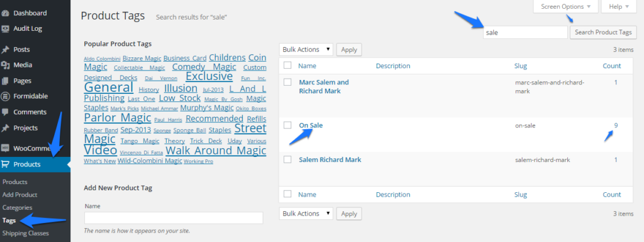The image size is (644, 242).
Task: Open the Murphy's Magic tag
Action: pos(206,108)
